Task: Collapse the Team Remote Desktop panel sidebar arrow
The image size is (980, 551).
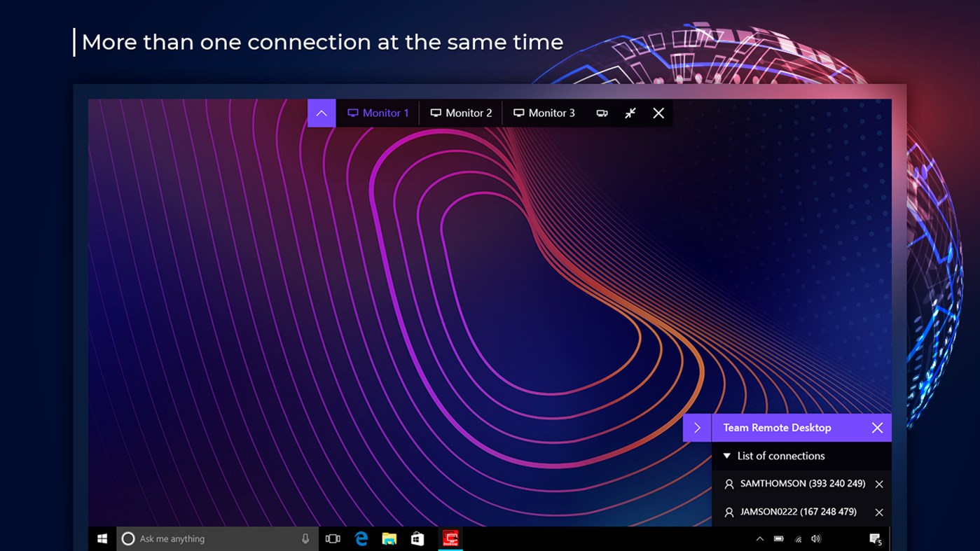Action: (x=696, y=427)
